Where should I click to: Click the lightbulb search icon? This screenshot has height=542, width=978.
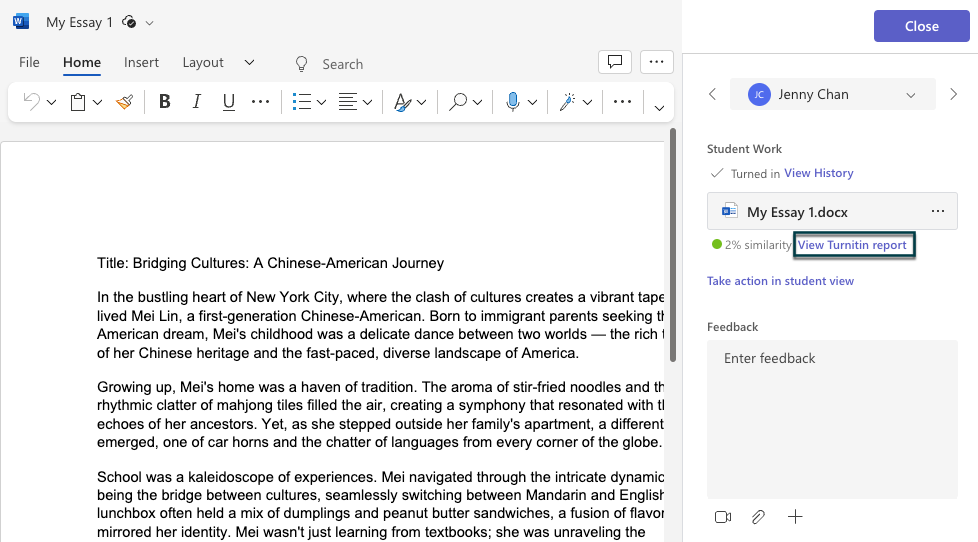[x=301, y=64]
